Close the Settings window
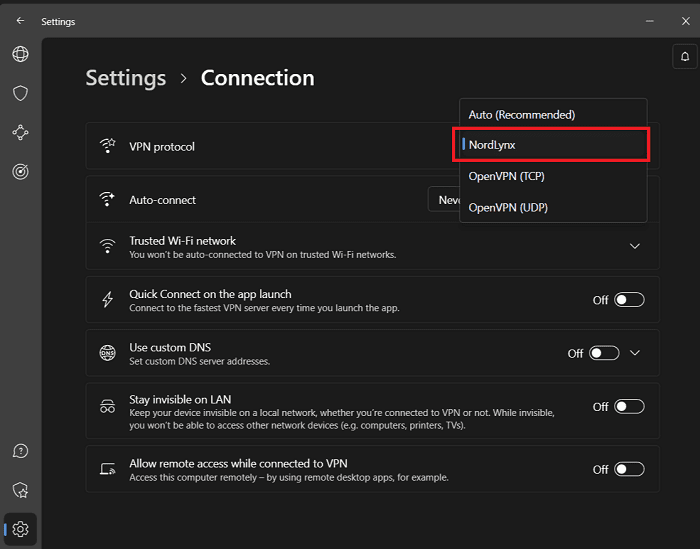700x549 pixels. tap(686, 21)
